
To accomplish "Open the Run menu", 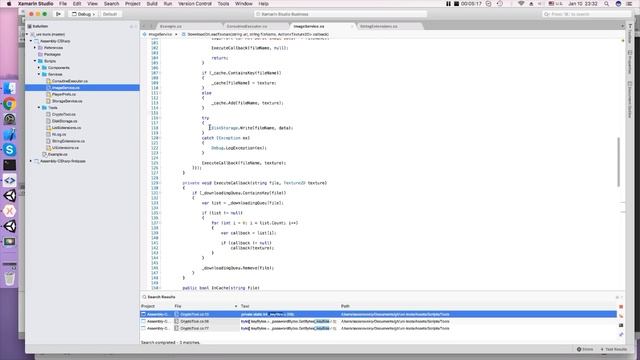I will pyautogui.click(x=168, y=4).
